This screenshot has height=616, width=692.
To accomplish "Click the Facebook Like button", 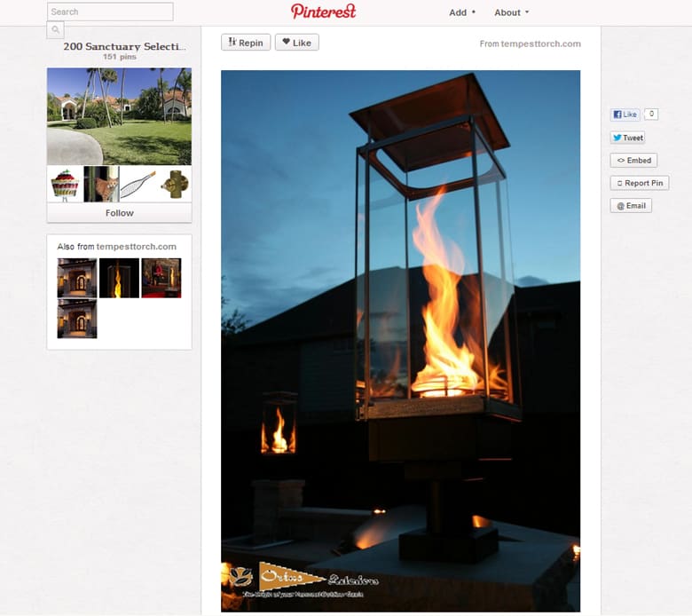I will pyautogui.click(x=625, y=115).
